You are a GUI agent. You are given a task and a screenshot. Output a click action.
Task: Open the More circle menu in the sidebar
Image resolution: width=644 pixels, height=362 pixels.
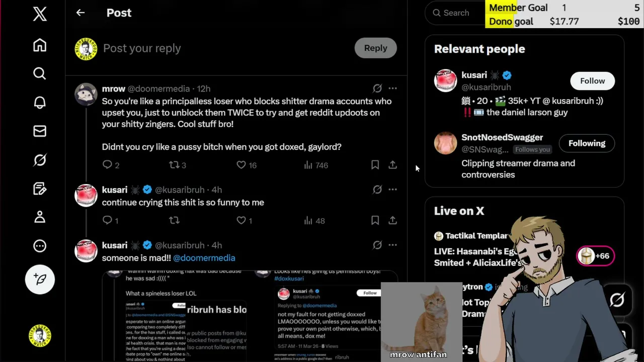[40, 246]
